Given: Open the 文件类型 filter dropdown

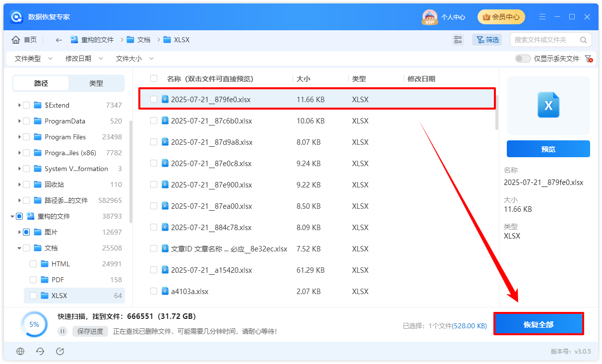Looking at the screenshot, I should coord(33,59).
